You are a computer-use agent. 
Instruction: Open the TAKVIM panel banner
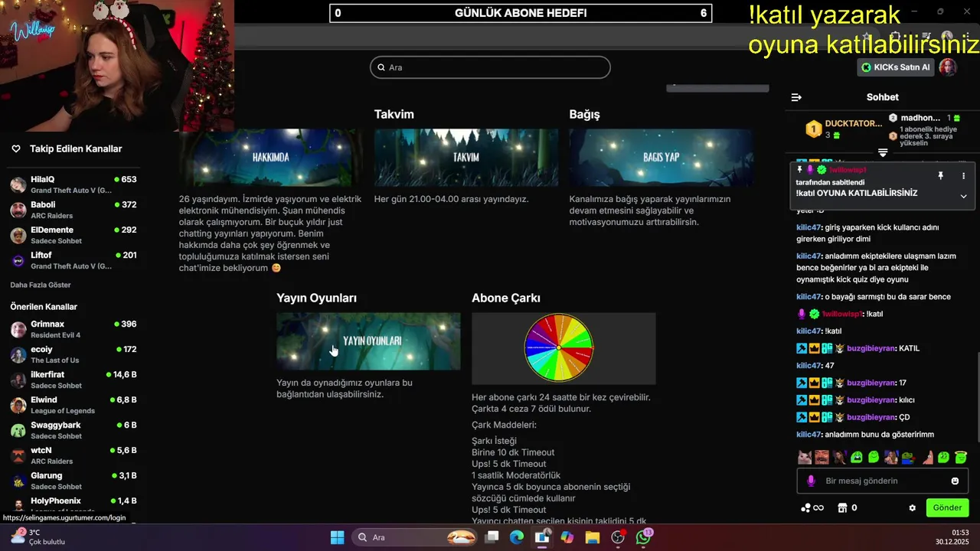466,157
